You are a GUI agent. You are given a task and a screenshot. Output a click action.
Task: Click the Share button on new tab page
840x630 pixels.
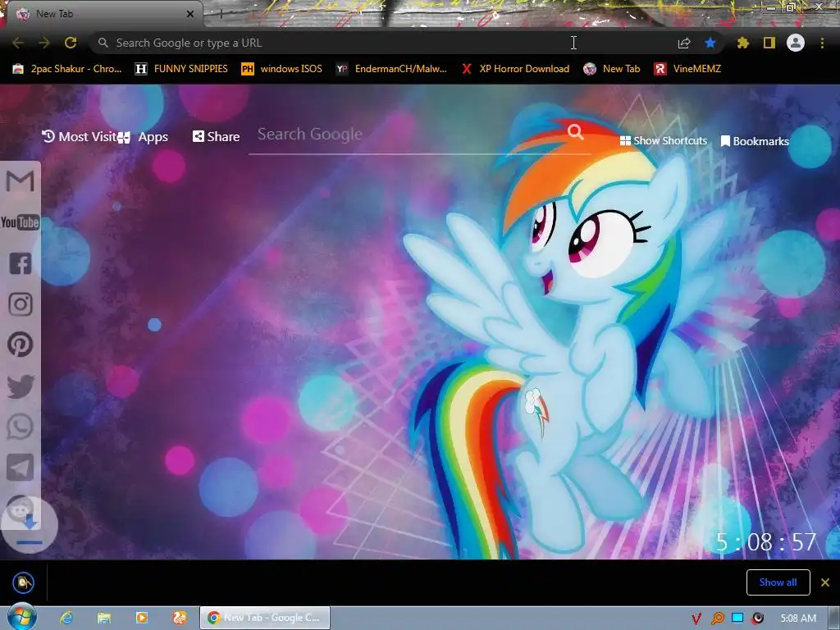[216, 137]
